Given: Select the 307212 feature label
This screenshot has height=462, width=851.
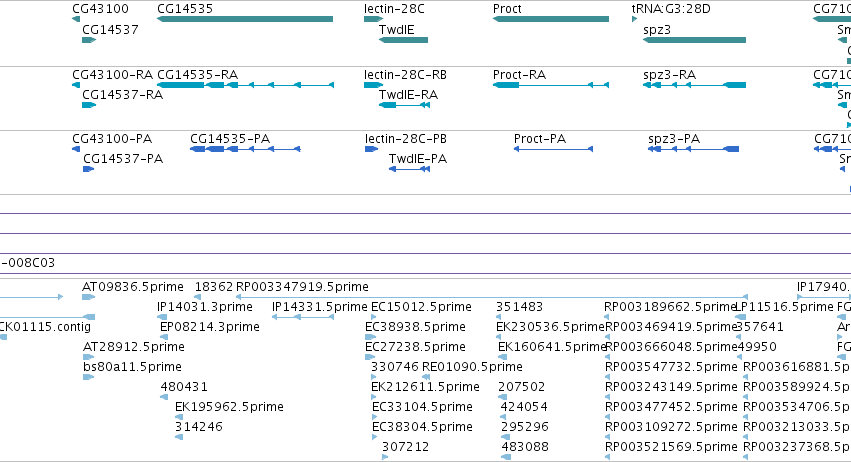Looking at the screenshot, I should tap(405, 446).
